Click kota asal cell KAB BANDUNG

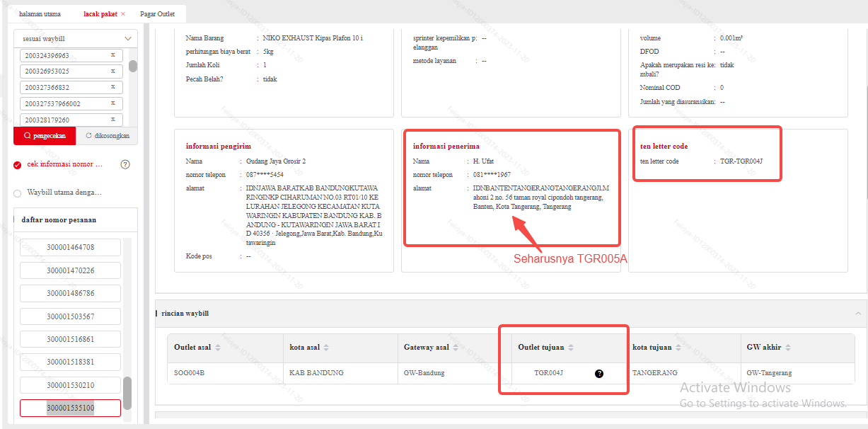(316, 373)
